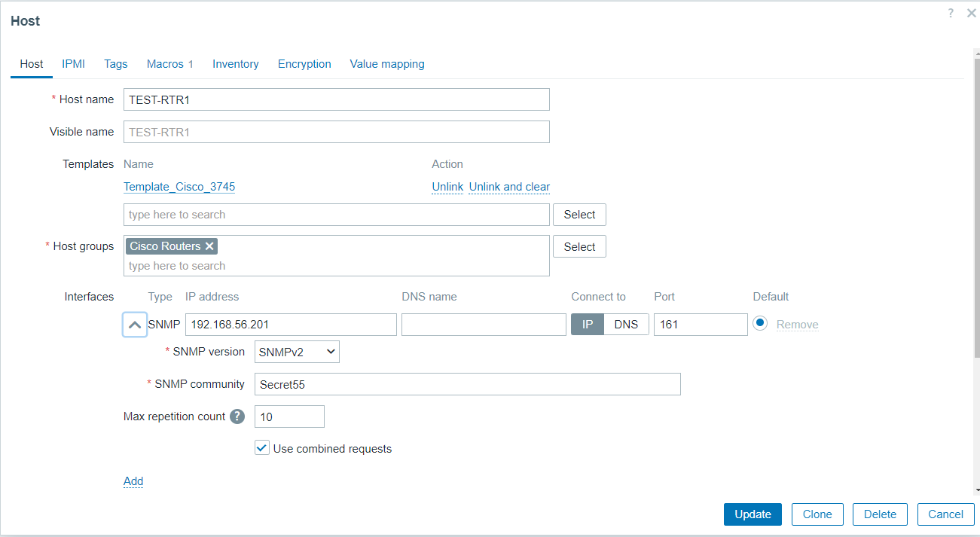Screen dimensions: 980x537
Task: Go to the Inventory tab
Action: tap(236, 64)
